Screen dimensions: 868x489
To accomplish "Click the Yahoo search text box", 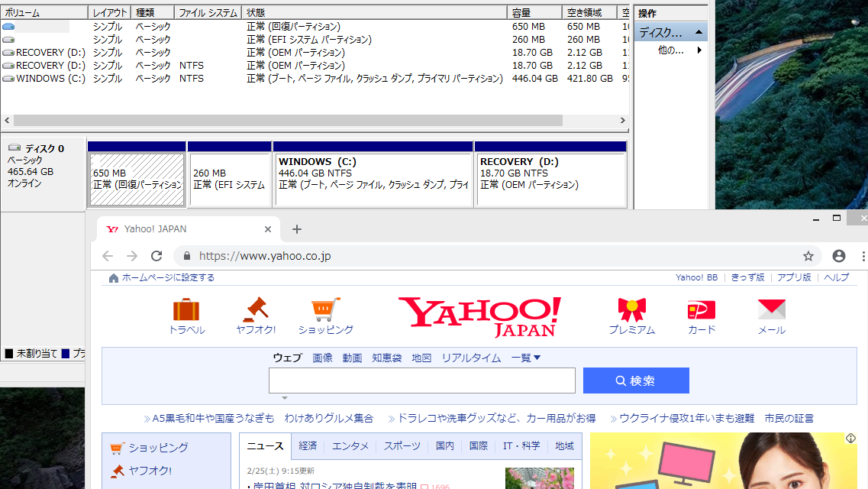I will coord(422,381).
